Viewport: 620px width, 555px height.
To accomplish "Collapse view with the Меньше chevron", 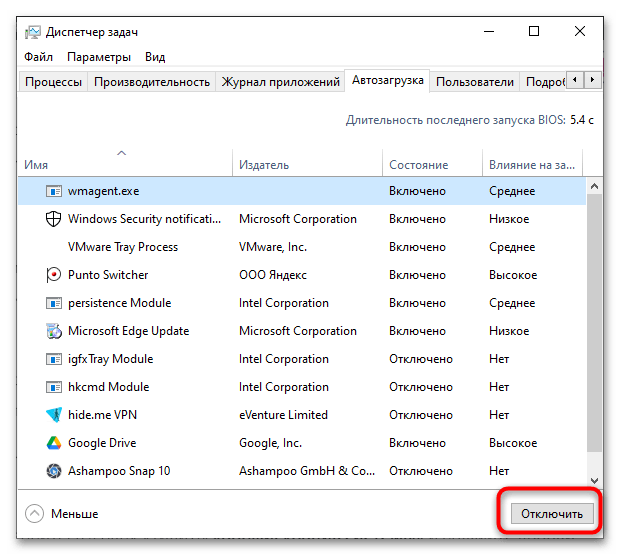I will [x=34, y=514].
